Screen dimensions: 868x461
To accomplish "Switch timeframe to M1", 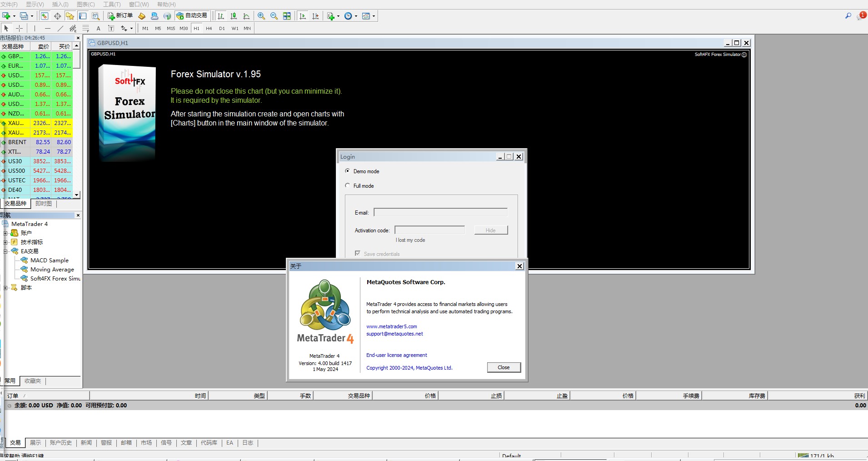I will (x=145, y=28).
